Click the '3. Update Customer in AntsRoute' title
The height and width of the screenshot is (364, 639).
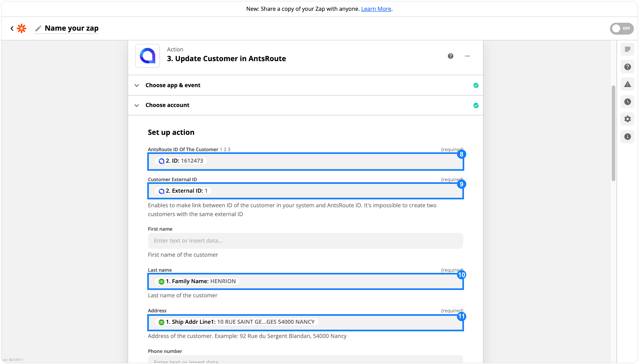pos(226,59)
